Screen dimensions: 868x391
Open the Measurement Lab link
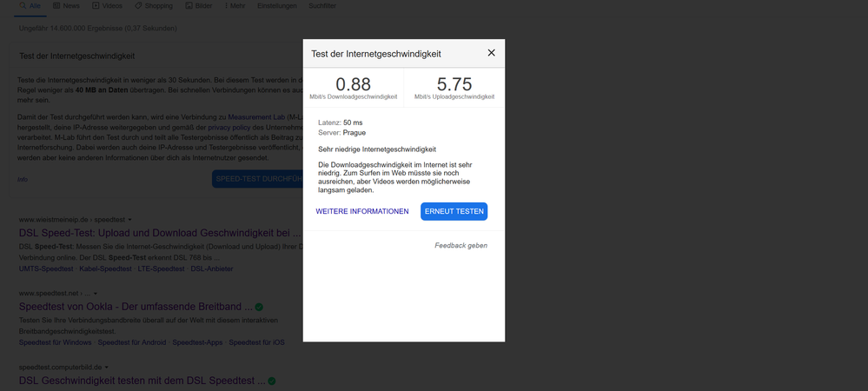point(256,116)
